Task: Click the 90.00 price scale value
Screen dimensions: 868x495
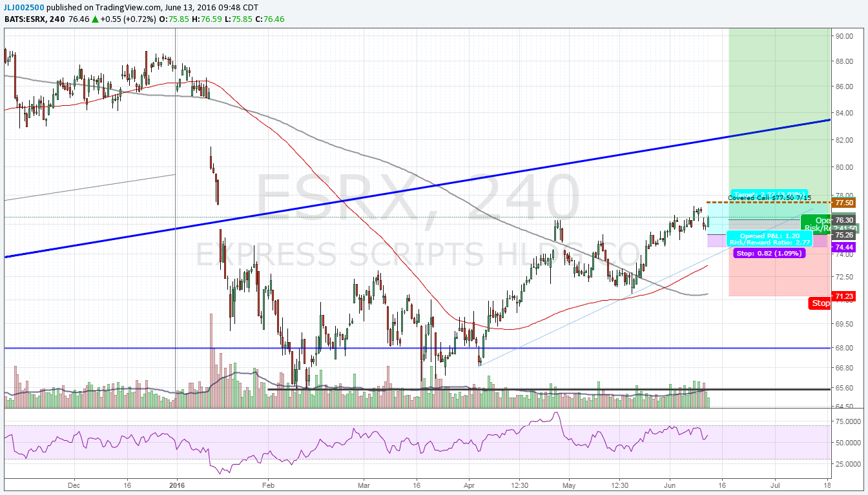Action: [x=844, y=36]
